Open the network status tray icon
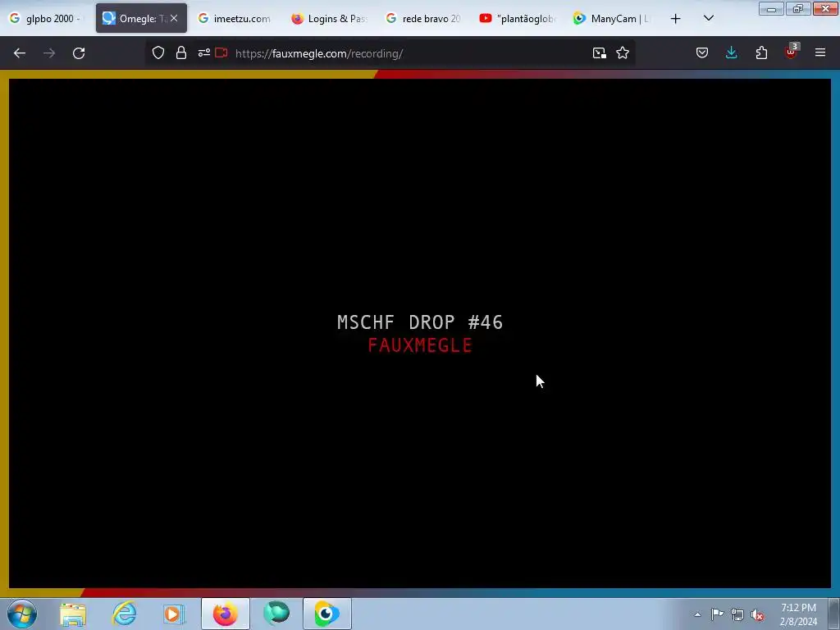Viewport: 840px width, 630px height. pyautogui.click(x=737, y=614)
